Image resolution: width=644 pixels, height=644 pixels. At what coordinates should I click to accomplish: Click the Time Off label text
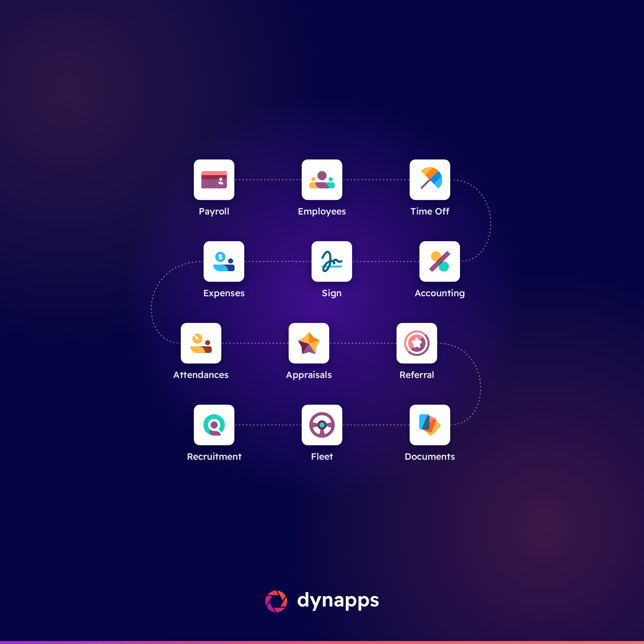pyautogui.click(x=430, y=211)
